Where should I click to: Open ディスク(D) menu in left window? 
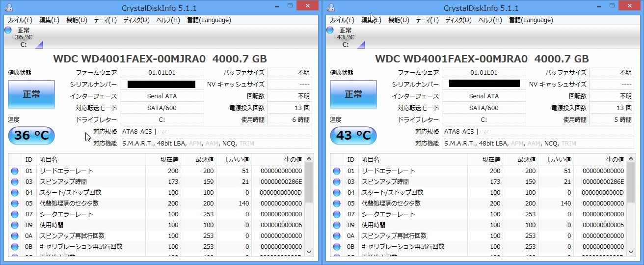(136, 20)
